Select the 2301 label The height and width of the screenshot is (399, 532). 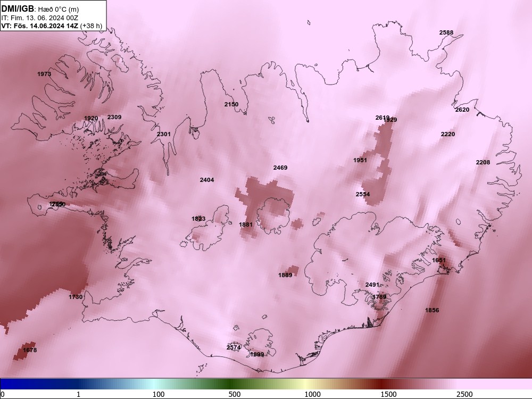pyautogui.click(x=163, y=134)
